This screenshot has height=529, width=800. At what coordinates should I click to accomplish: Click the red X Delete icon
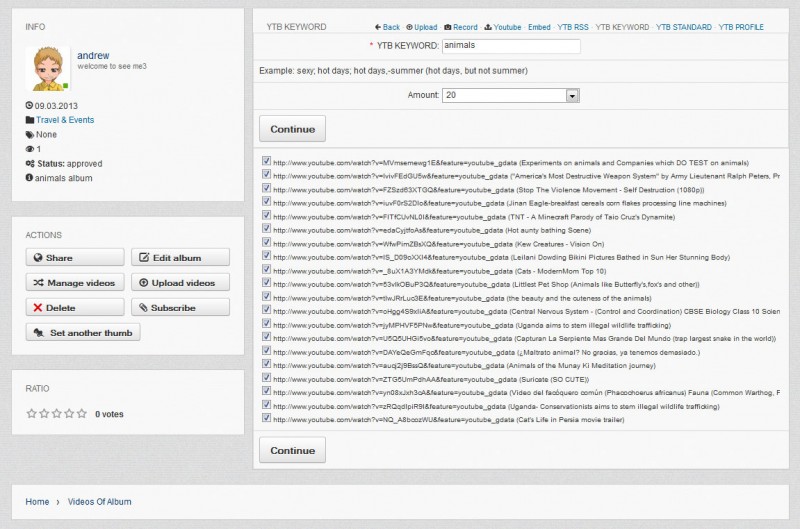(x=37, y=308)
